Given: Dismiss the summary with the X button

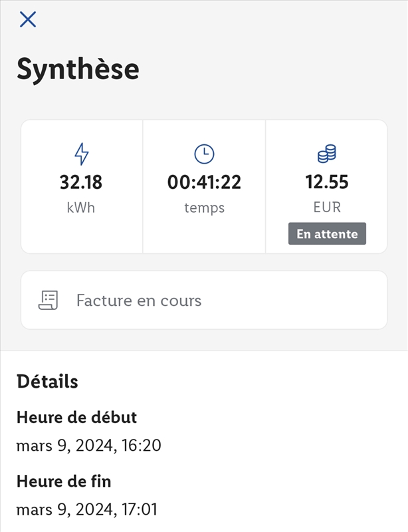Looking at the screenshot, I should pos(28,19).
